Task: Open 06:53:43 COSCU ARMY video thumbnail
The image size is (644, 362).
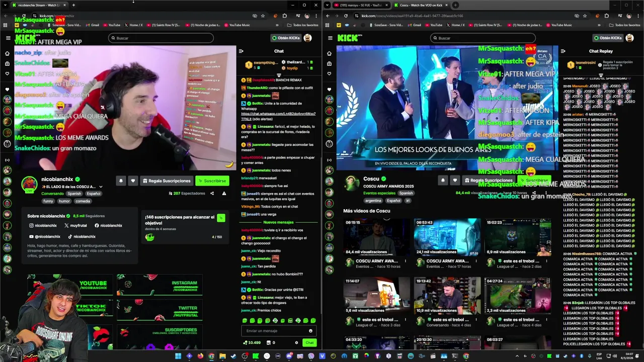Action: [447, 237]
